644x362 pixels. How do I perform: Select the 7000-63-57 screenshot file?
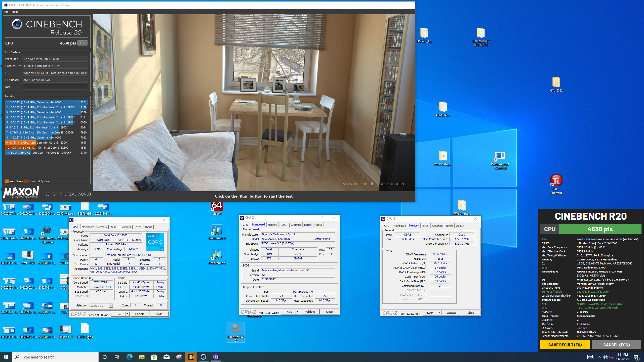66,331
